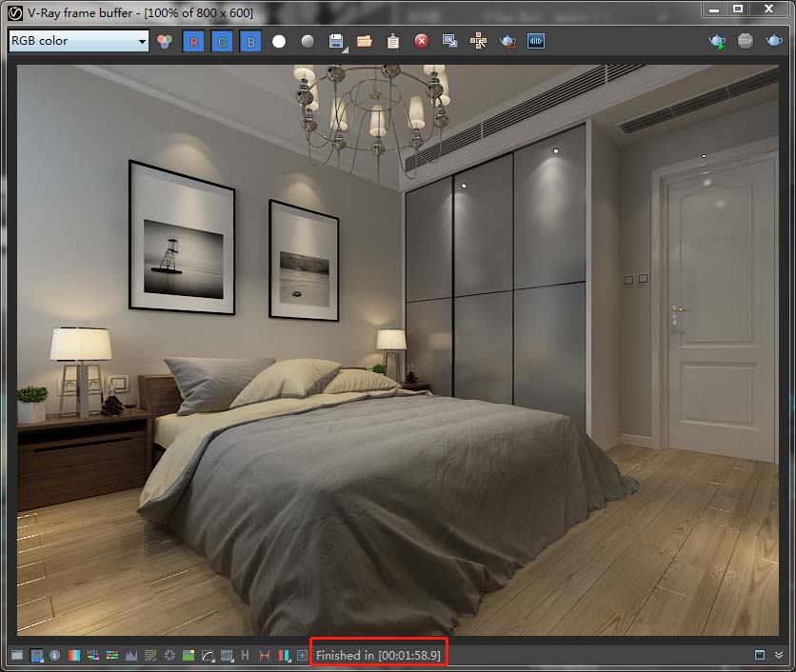
Task: Open the RGB color channel dropdown
Action: pyautogui.click(x=78, y=41)
